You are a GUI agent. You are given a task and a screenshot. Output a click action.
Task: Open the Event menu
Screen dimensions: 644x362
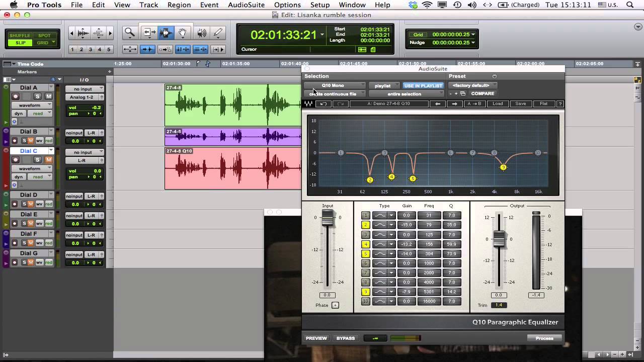pos(209,5)
